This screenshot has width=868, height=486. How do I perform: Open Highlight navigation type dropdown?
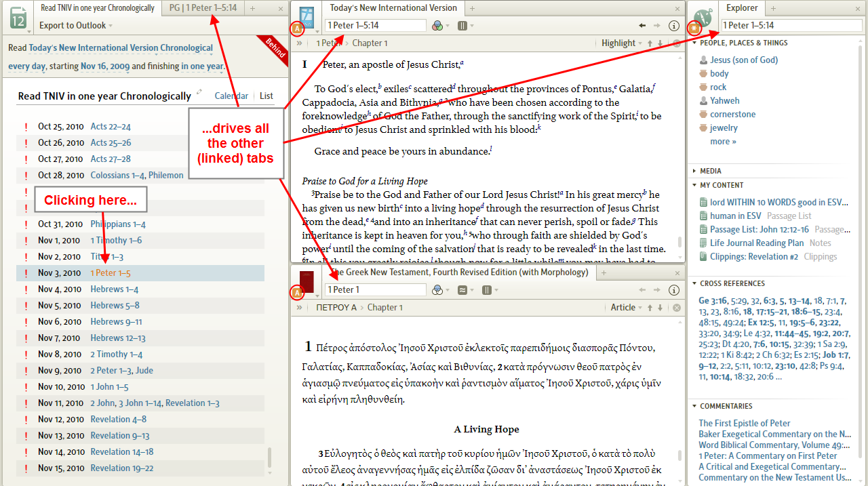point(622,43)
